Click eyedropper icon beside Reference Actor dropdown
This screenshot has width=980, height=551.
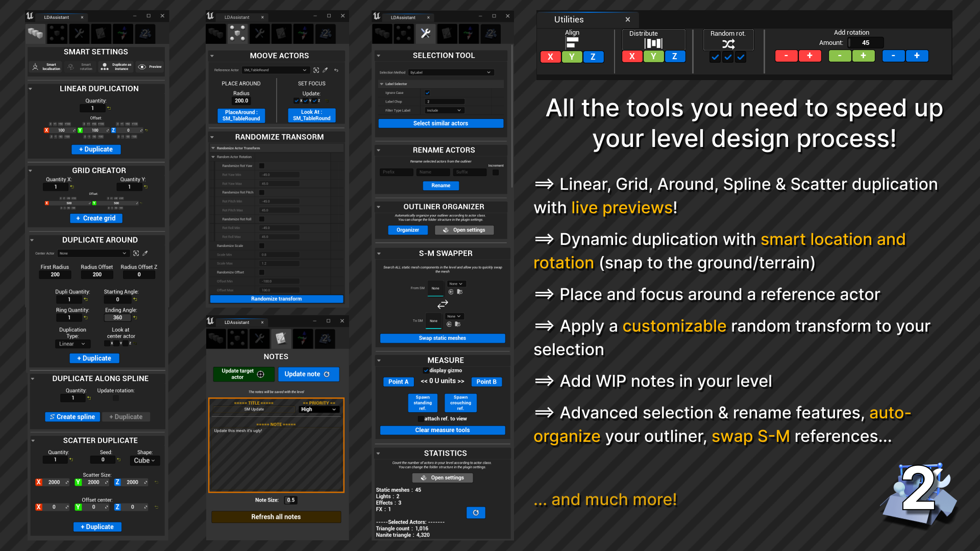(x=325, y=70)
